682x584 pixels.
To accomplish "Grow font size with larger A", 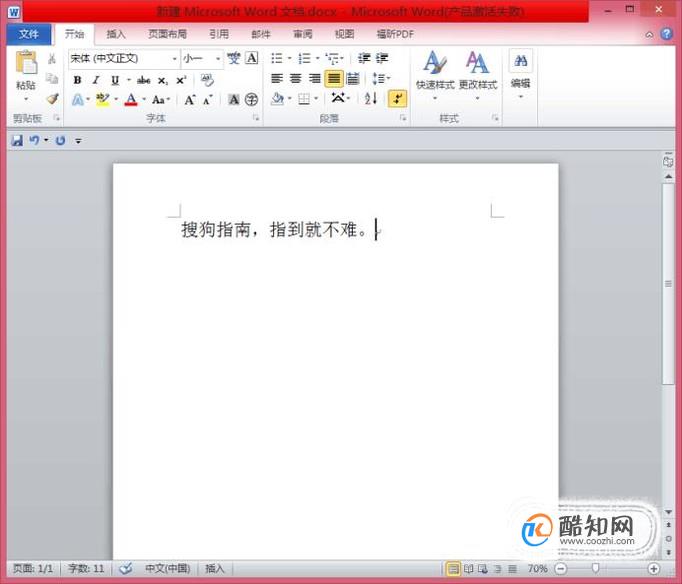I will point(190,100).
